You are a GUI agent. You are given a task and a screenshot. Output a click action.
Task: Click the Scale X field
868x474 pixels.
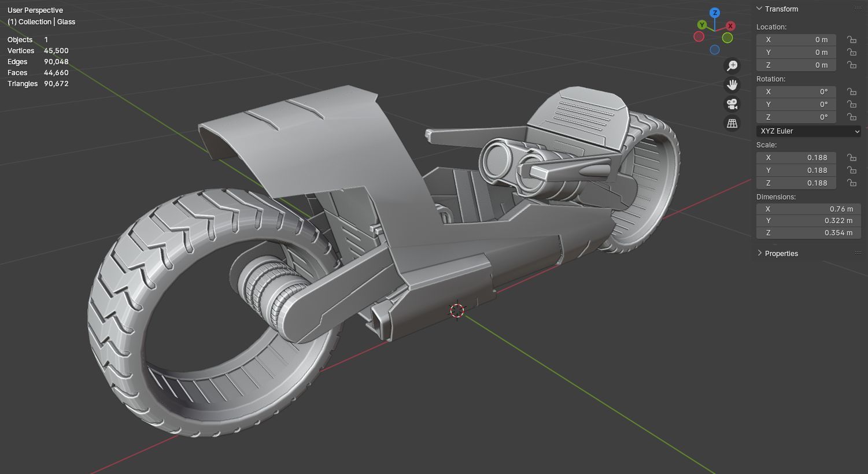(x=796, y=158)
